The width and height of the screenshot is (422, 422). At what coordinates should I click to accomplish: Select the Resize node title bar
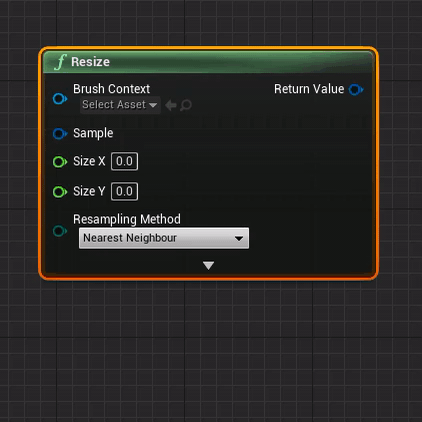[x=208, y=62]
